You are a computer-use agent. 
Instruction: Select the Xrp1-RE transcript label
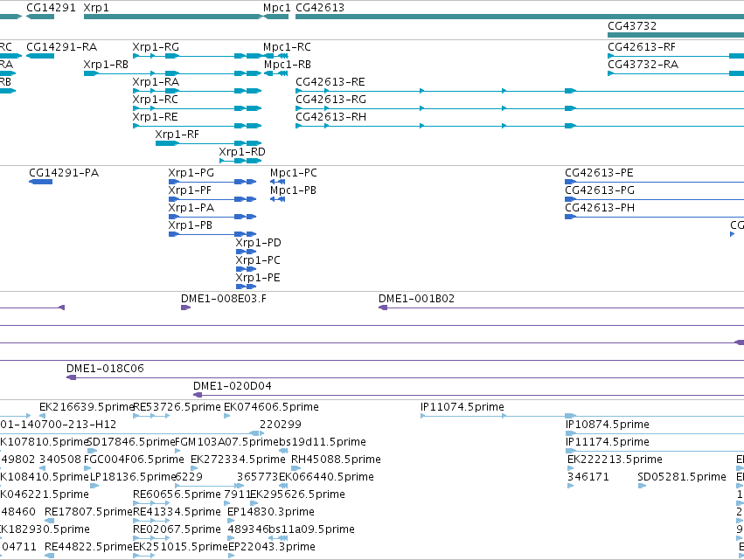pos(155,117)
